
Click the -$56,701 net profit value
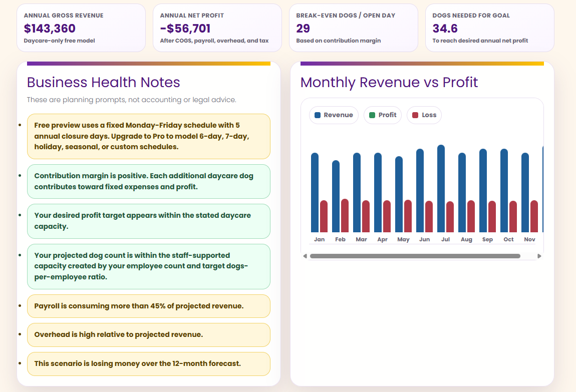(x=185, y=28)
